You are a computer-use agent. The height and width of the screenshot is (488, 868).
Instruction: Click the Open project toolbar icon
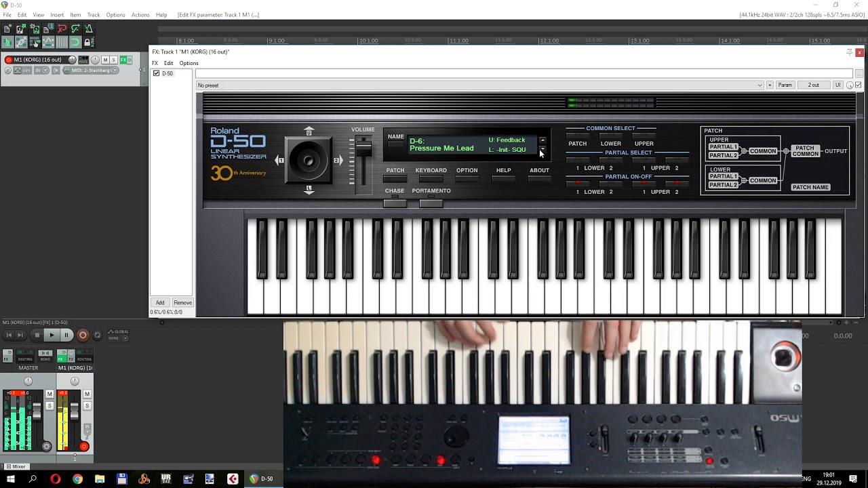tap(21, 28)
